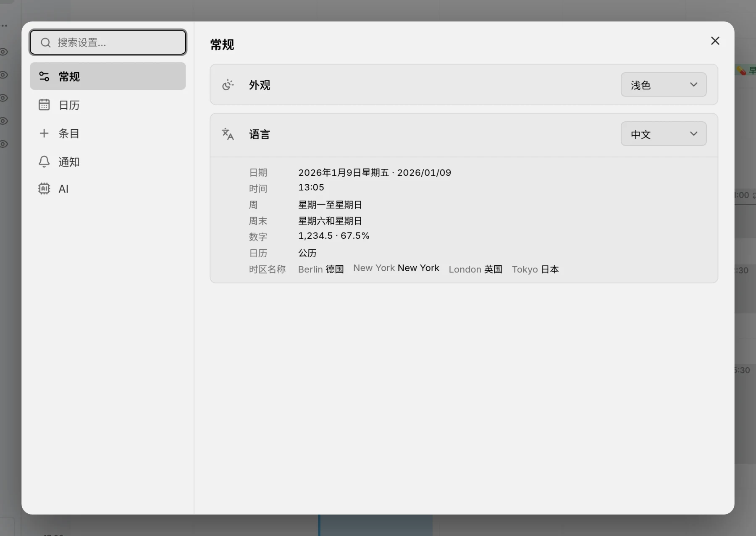Click the appearance sun-moon icon beside 外观
Viewport: 756px width, 536px height.
228,85
